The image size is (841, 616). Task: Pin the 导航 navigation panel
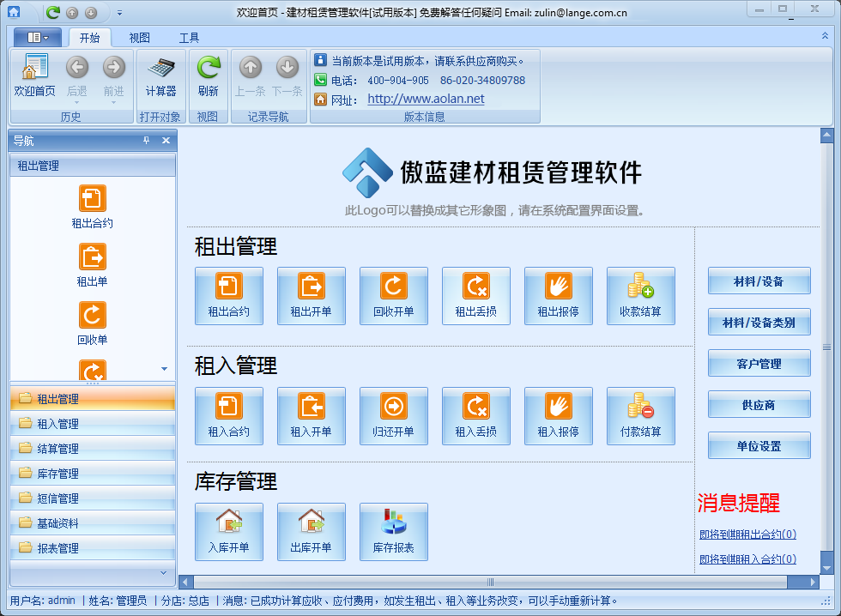tap(146, 140)
